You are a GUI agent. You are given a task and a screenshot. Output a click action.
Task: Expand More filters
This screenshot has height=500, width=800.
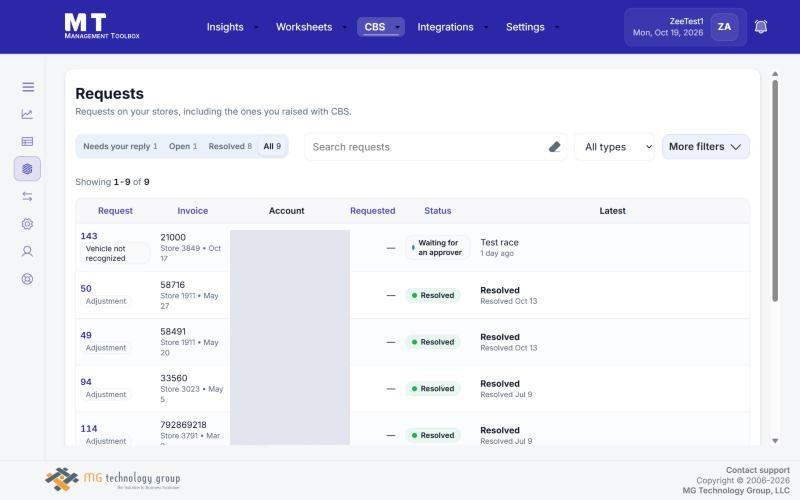coord(706,147)
